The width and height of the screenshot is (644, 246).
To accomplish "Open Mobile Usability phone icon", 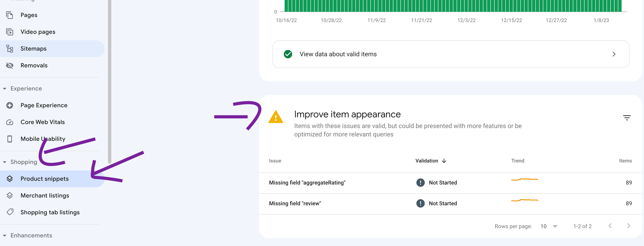I will [9, 139].
